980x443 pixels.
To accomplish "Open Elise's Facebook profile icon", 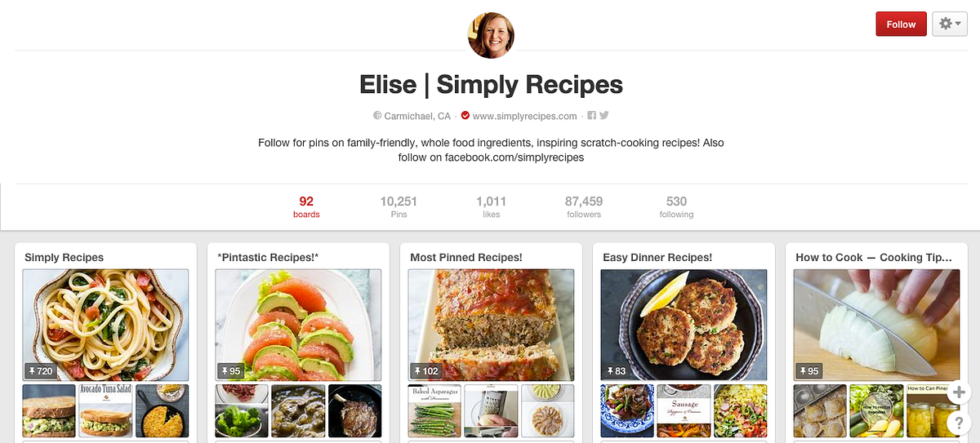I will click(592, 115).
